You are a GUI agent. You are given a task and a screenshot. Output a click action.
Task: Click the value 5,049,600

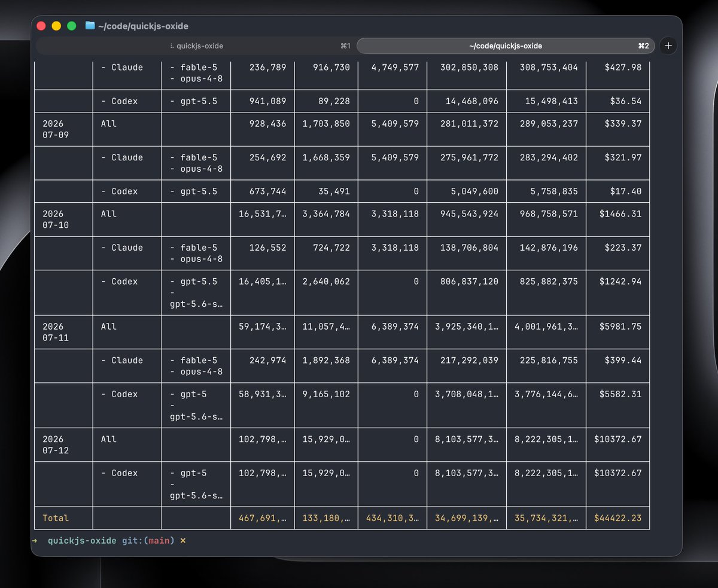click(x=474, y=191)
